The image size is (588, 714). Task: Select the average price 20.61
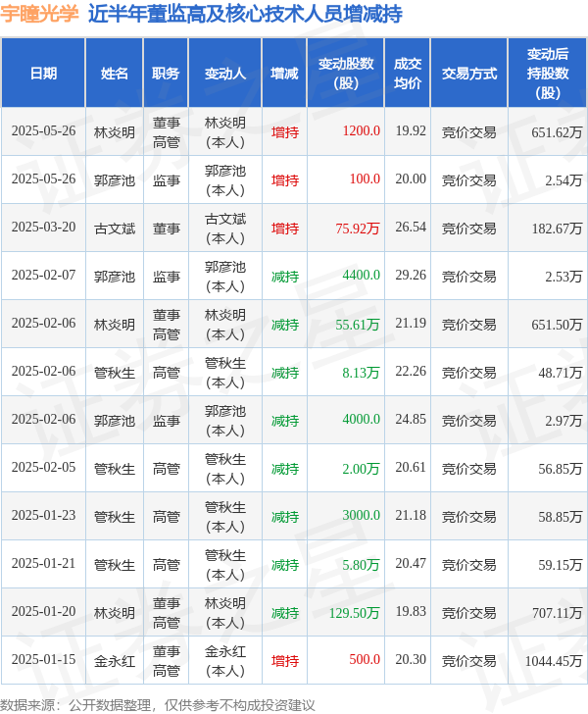coord(411,467)
